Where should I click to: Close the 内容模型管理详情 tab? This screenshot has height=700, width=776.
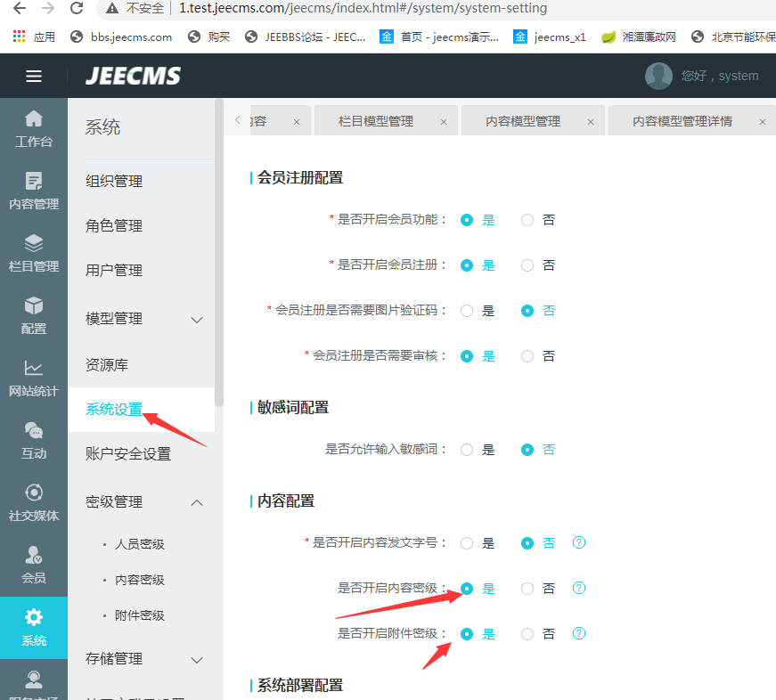click(762, 122)
